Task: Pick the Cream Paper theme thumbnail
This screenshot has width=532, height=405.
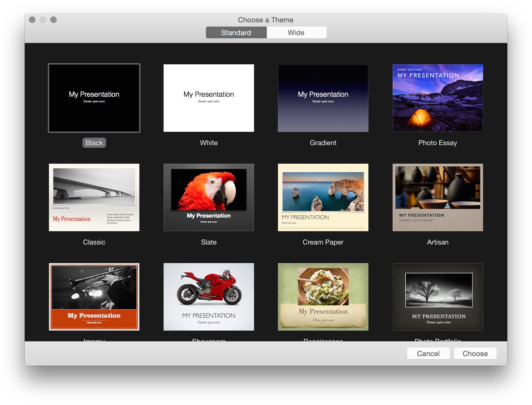Action: click(323, 197)
